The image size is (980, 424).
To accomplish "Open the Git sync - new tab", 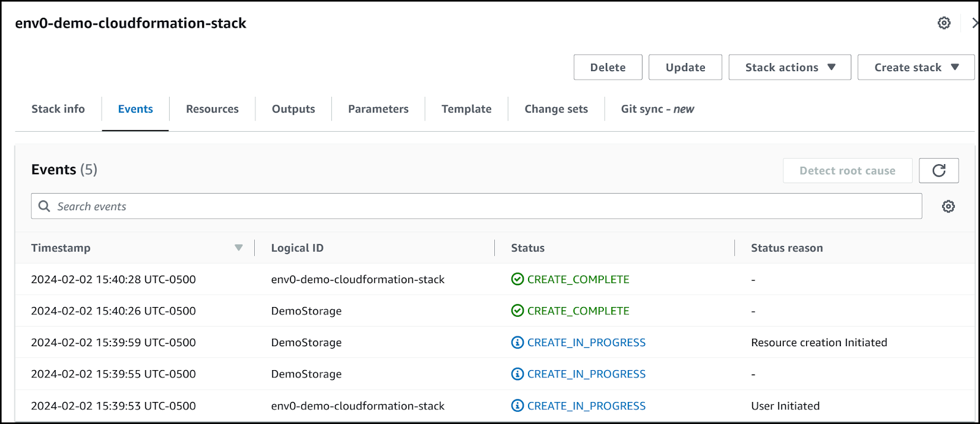I will point(658,109).
